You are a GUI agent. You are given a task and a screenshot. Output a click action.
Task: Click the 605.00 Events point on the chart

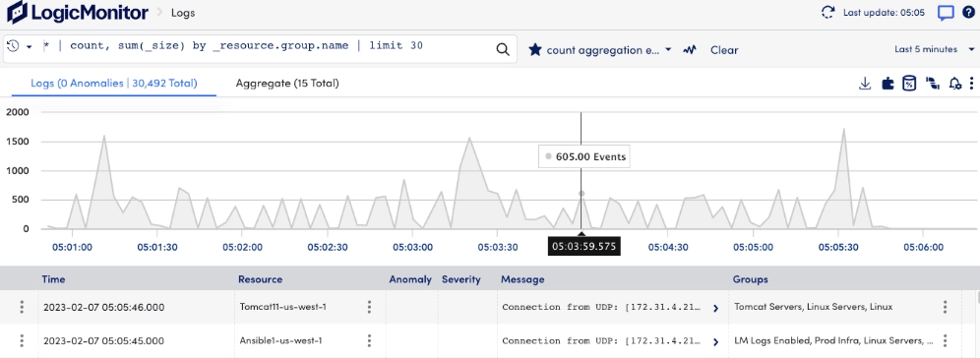point(582,194)
